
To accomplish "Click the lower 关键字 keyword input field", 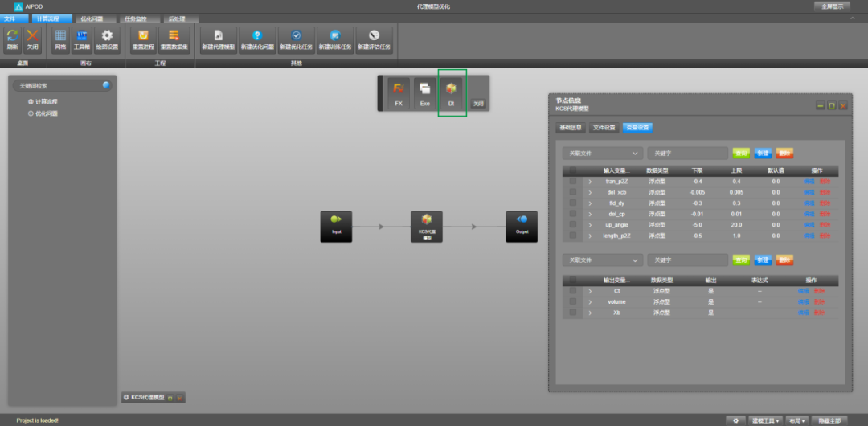I will point(687,260).
